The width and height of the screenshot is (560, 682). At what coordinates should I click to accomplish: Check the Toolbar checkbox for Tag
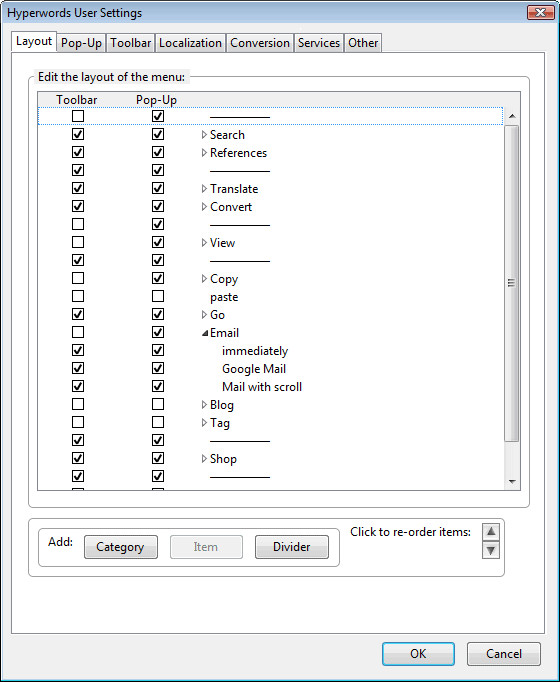pos(78,422)
